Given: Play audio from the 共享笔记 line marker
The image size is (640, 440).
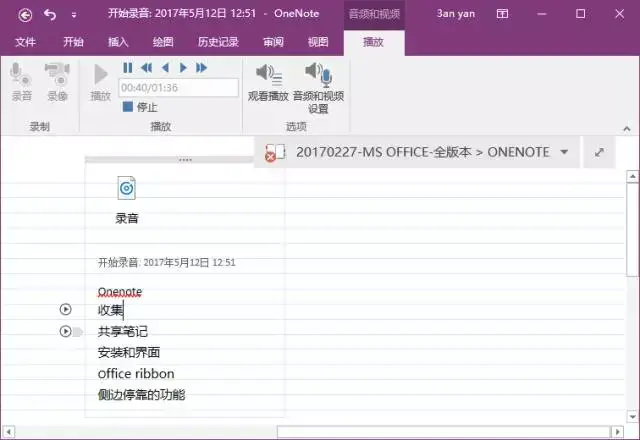Looking at the screenshot, I should pyautogui.click(x=65, y=331).
